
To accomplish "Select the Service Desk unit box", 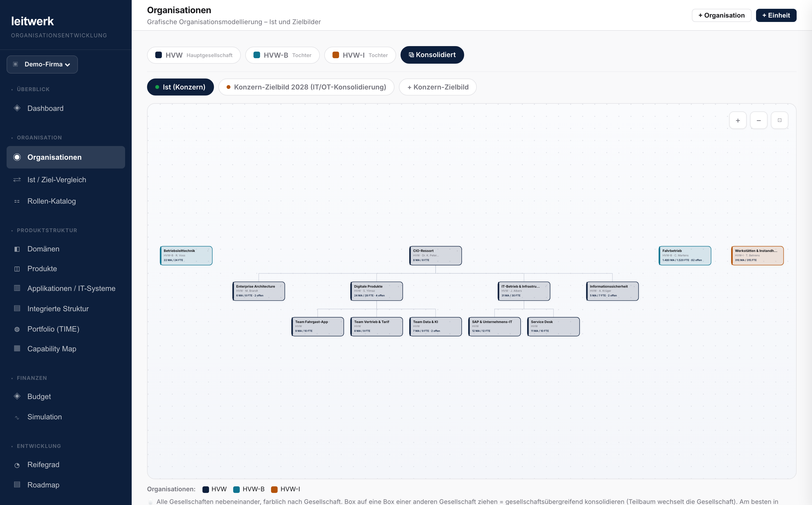I will (553, 327).
